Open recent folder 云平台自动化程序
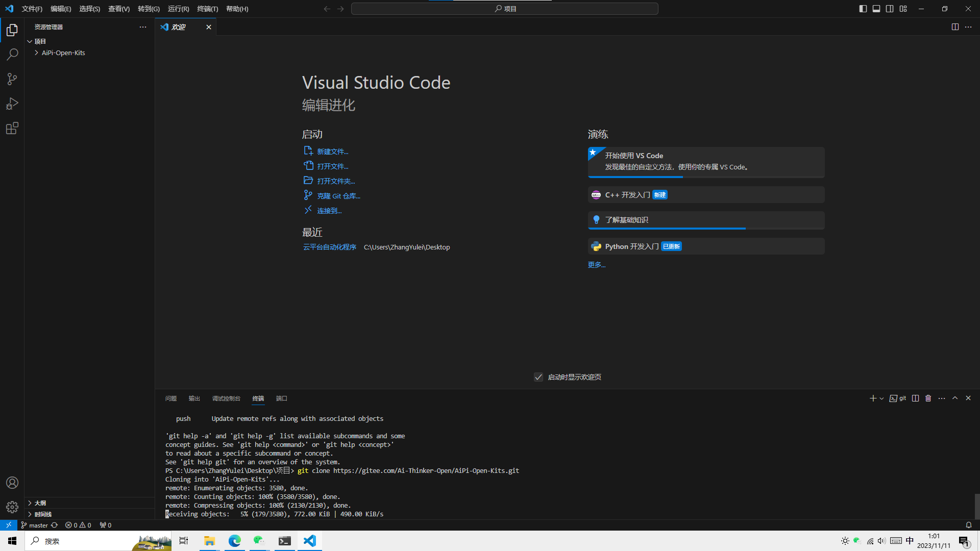 coord(330,247)
